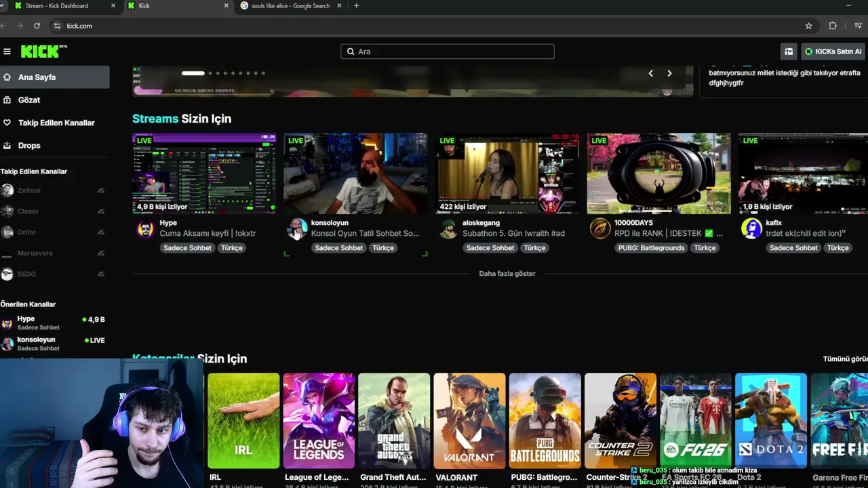
Task: Close the souls like alice Google Search tab
Action: [x=339, y=6]
